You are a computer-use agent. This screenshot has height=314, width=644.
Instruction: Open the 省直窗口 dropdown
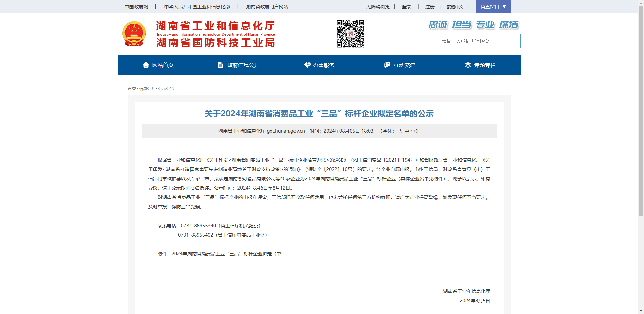coord(493,7)
